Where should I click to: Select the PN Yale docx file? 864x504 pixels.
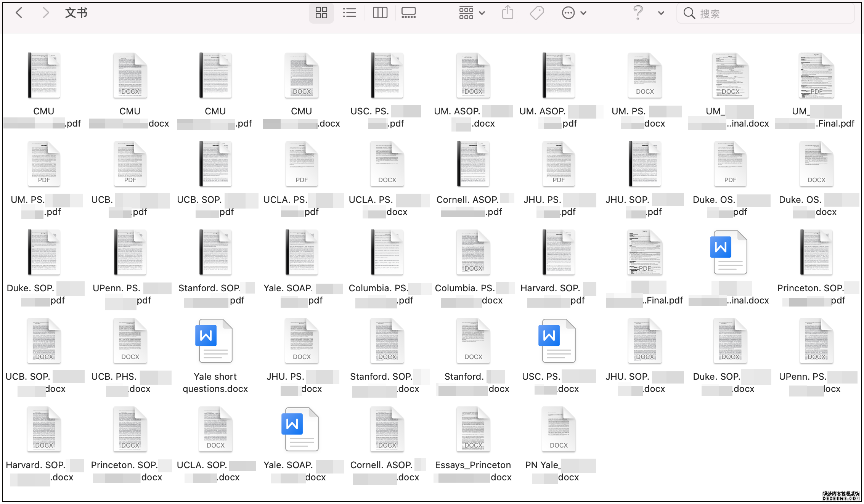(x=559, y=430)
